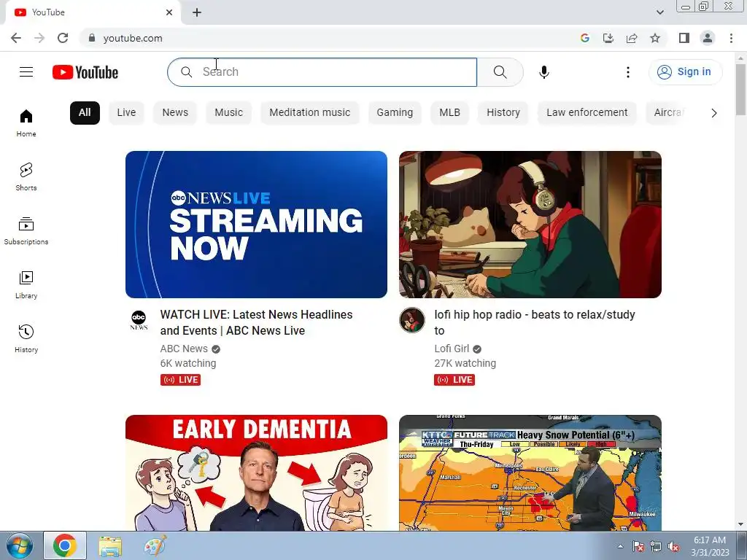Show more filter chips with right arrow

tap(713, 113)
